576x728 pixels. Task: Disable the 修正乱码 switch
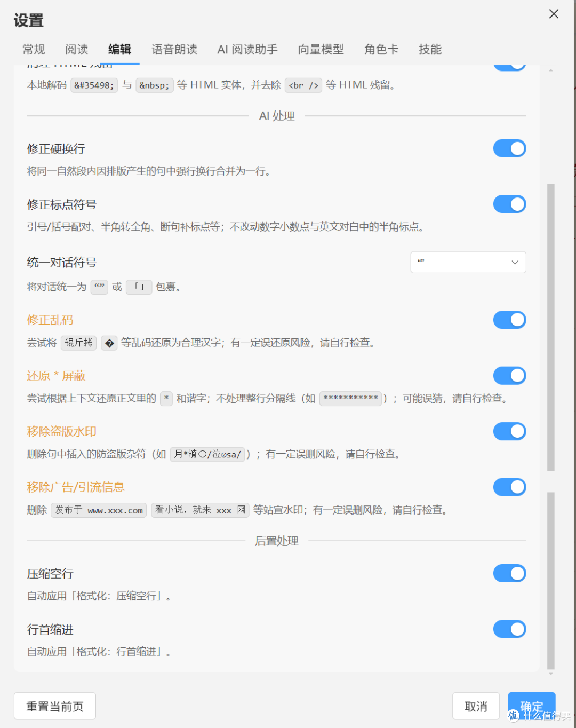click(509, 320)
